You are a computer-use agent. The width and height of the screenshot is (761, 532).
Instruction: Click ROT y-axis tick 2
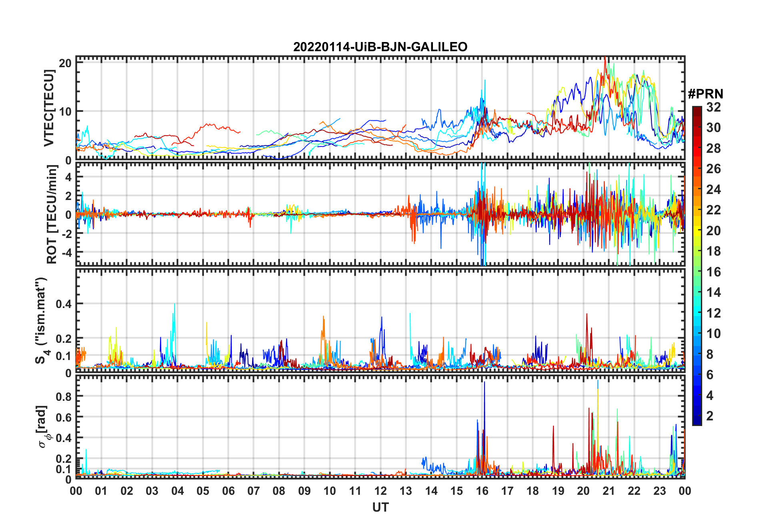click(x=68, y=196)
